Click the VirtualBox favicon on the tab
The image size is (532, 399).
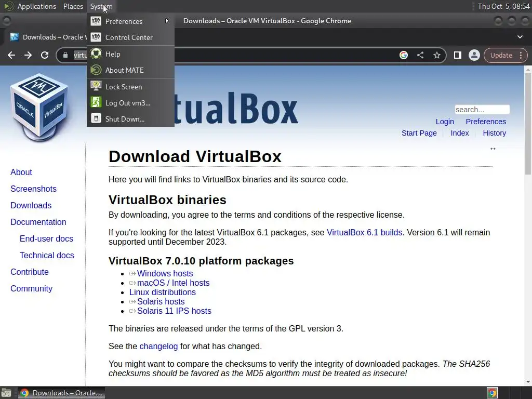pos(14,37)
